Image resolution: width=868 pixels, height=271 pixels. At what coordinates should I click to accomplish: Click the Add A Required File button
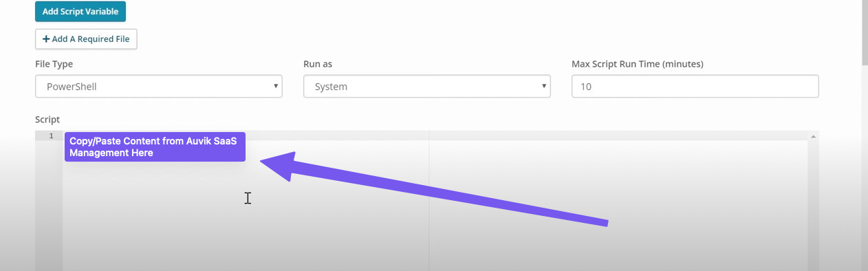(86, 39)
